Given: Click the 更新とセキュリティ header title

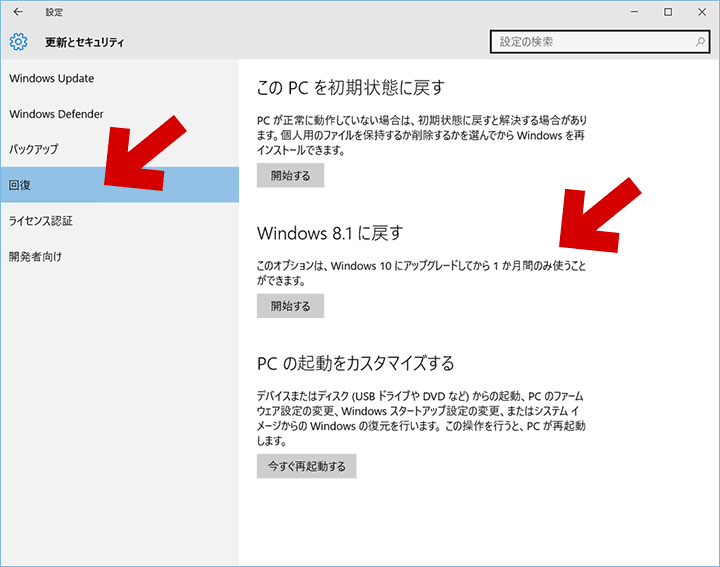Looking at the screenshot, I should coord(84,42).
